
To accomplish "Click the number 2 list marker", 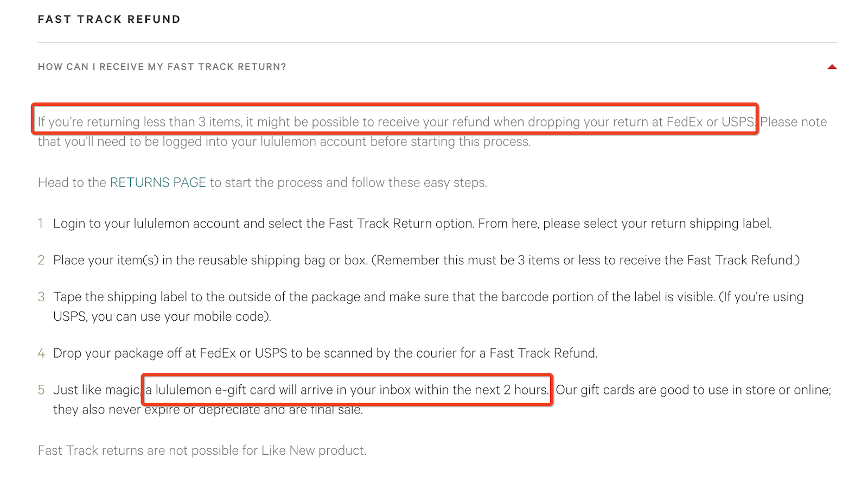I will [x=41, y=260].
